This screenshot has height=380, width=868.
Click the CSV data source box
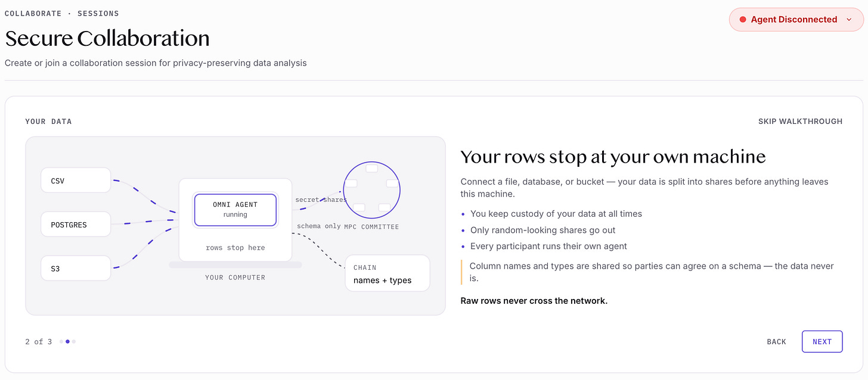[76, 180]
